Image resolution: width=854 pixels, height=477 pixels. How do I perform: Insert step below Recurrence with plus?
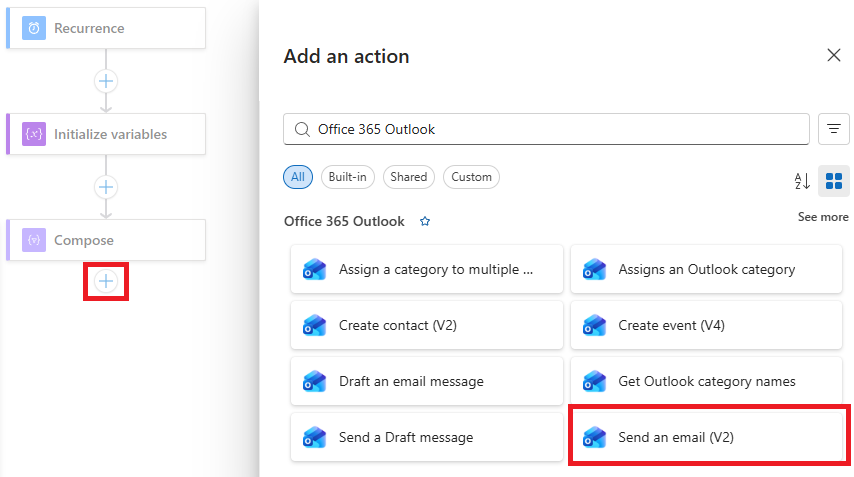point(106,81)
